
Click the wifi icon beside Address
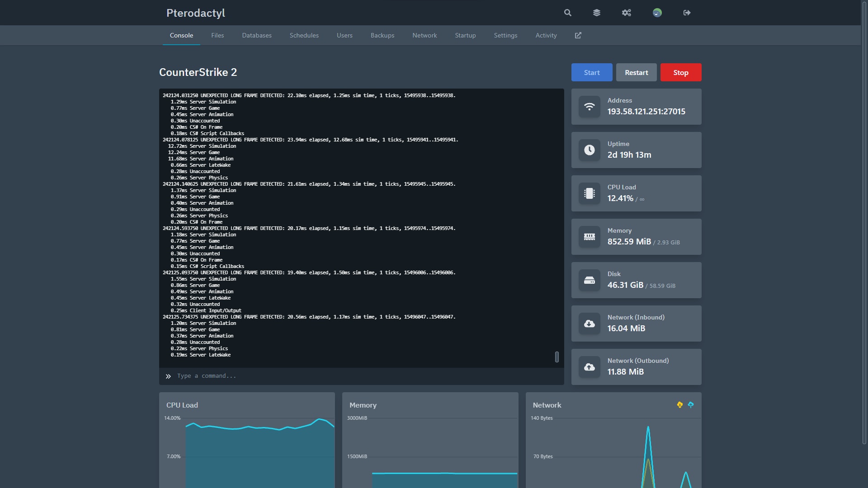pyautogui.click(x=590, y=107)
